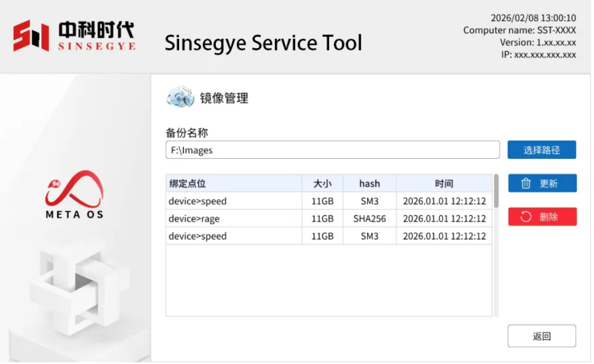Click the 中科时代 logo text
This screenshot has height=364, width=594.
96,30
